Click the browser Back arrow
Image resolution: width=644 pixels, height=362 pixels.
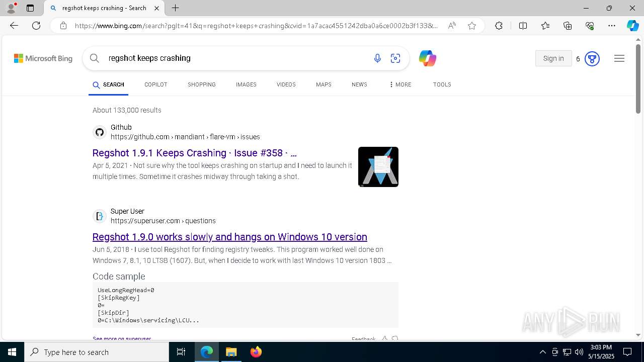coord(14,26)
